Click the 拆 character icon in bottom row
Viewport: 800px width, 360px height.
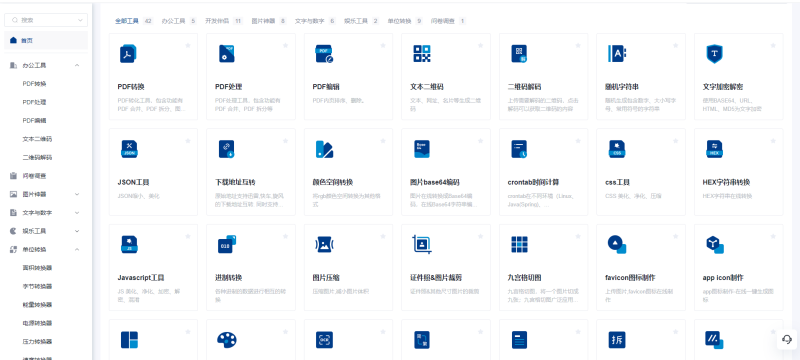pyautogui.click(x=617, y=340)
